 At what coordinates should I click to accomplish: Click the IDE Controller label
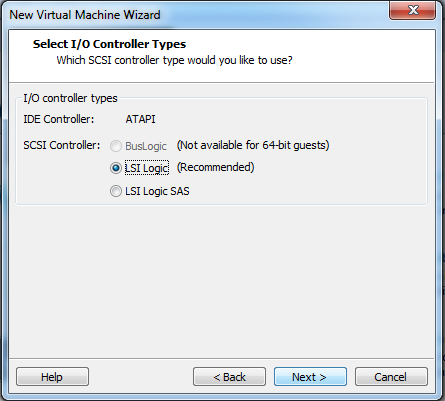59,119
